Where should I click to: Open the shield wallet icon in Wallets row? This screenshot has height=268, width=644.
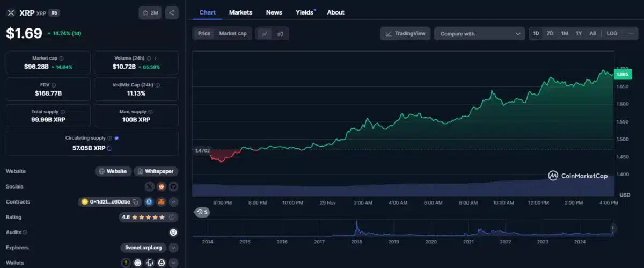pyautogui.click(x=137, y=263)
